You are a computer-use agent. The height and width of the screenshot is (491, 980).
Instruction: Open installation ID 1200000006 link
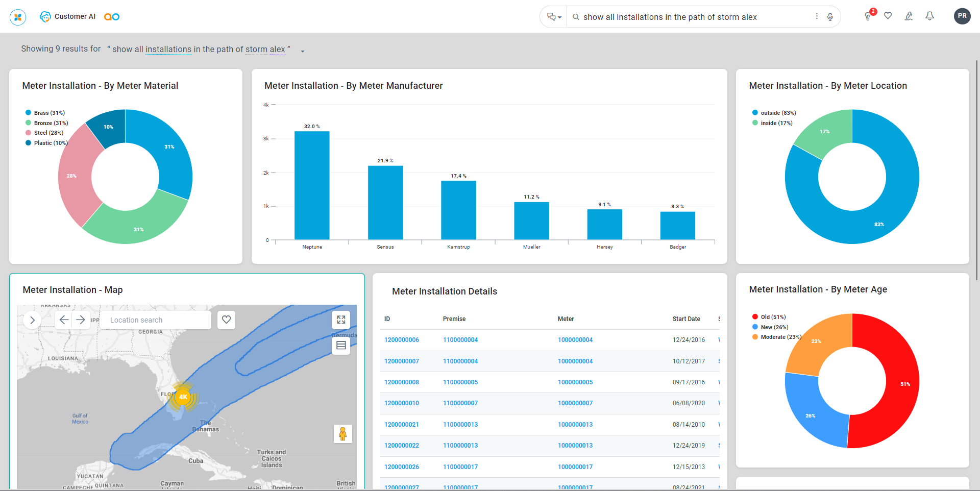[x=402, y=340]
